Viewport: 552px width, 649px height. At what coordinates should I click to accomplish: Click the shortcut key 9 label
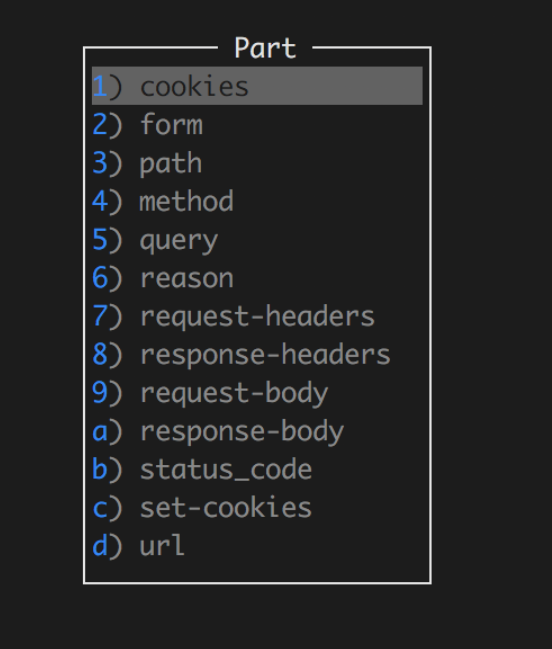point(100,392)
